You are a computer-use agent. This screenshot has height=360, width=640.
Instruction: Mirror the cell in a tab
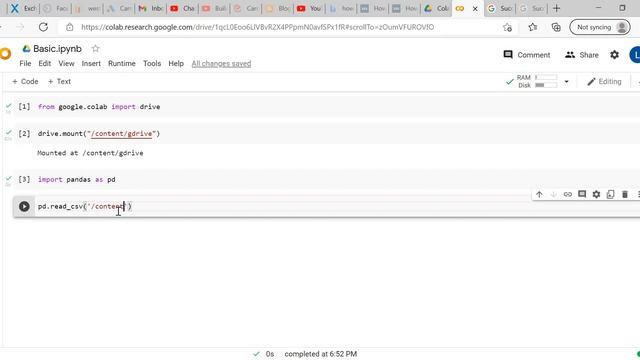pyautogui.click(x=611, y=195)
